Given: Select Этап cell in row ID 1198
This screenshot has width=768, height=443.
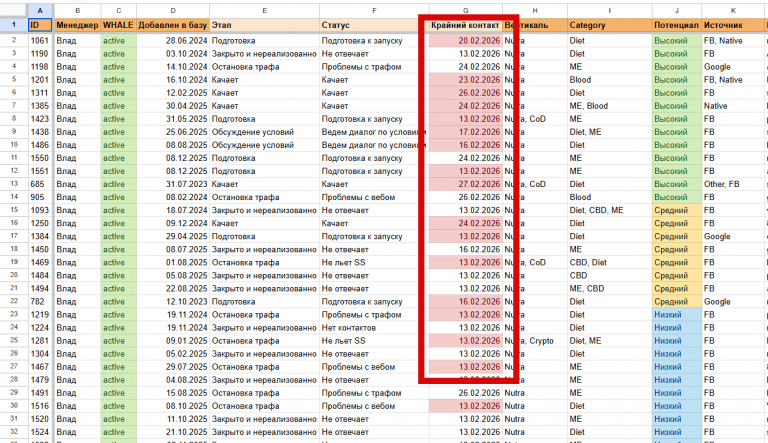Looking at the screenshot, I should pyautogui.click(x=264, y=67).
